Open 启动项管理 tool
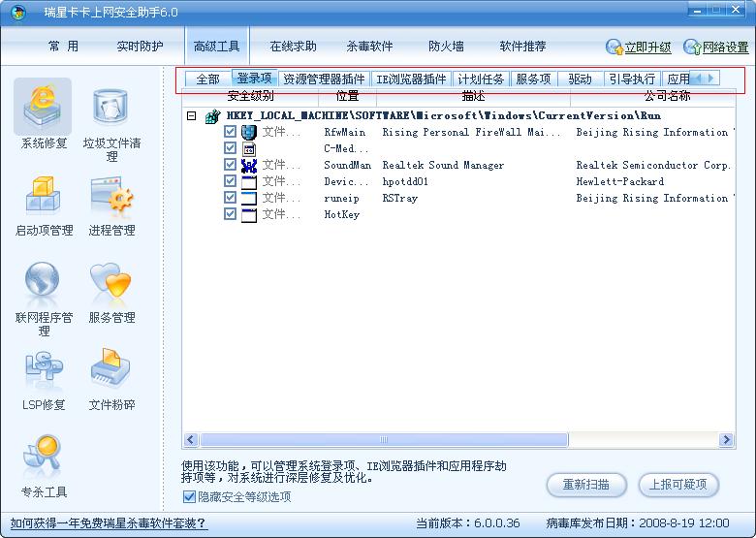 pyautogui.click(x=44, y=205)
